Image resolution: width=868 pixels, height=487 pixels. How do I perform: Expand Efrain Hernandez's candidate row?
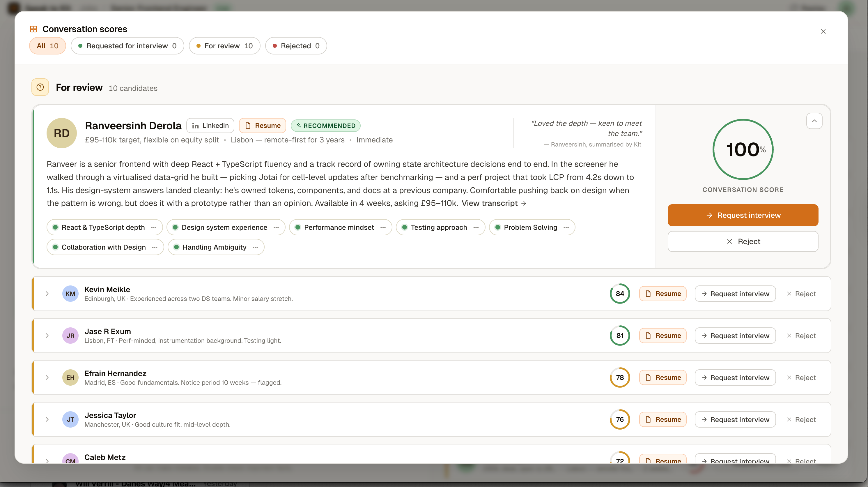pos(47,377)
